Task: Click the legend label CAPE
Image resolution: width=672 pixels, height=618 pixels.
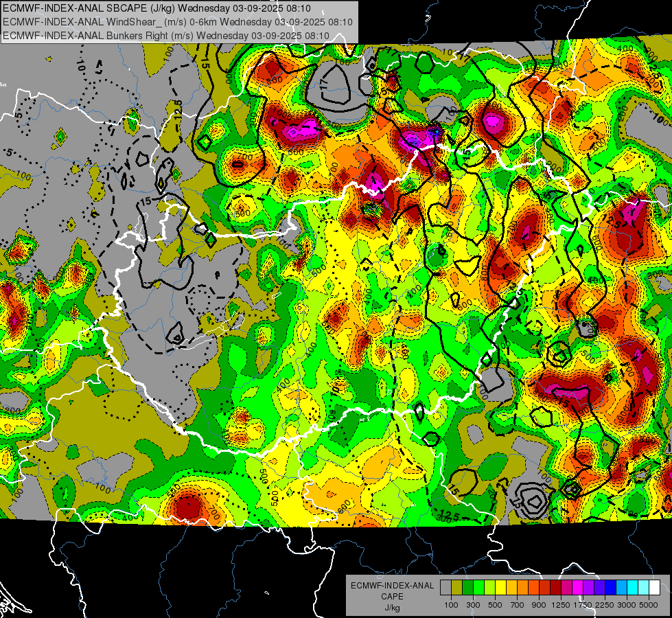Action: 392,596
